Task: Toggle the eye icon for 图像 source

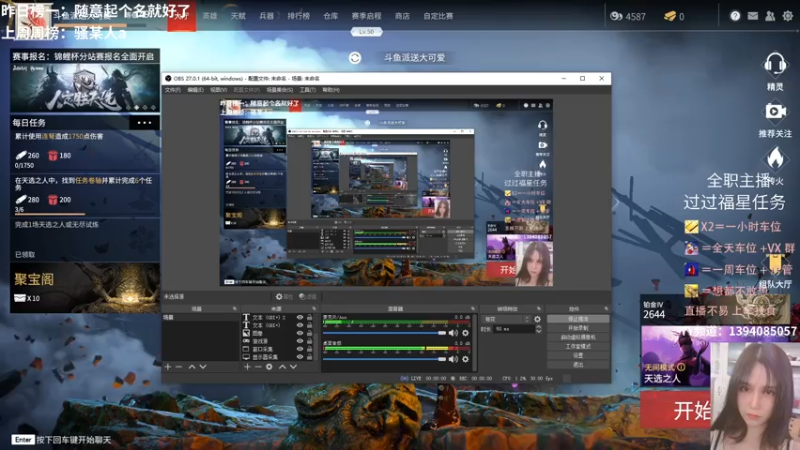Action: [x=300, y=333]
